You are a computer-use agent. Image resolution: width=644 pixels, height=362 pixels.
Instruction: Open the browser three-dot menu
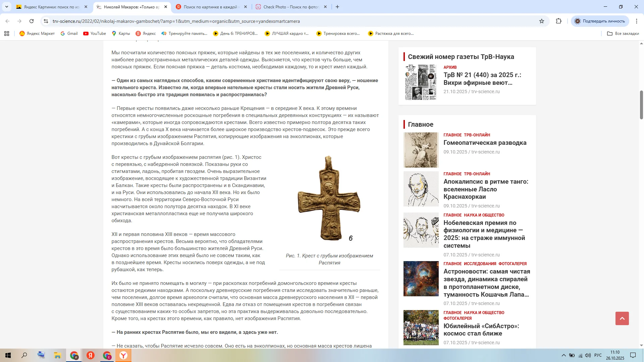click(637, 21)
